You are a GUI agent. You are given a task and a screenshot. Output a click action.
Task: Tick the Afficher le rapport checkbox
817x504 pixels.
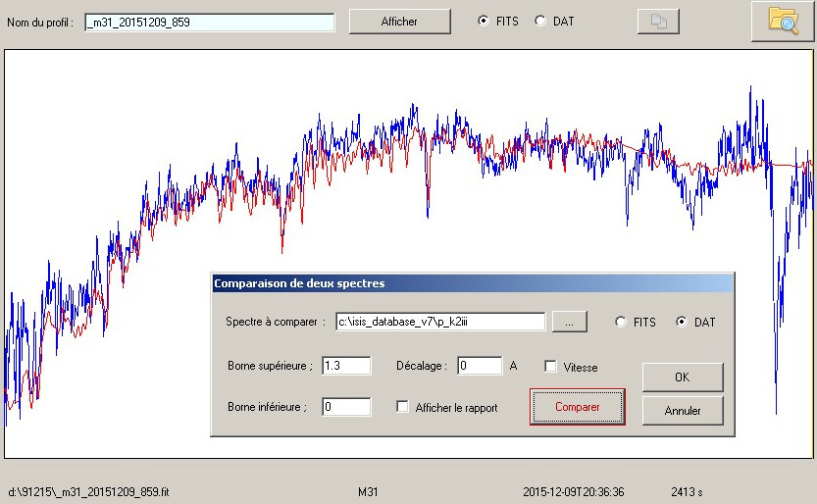(x=402, y=407)
